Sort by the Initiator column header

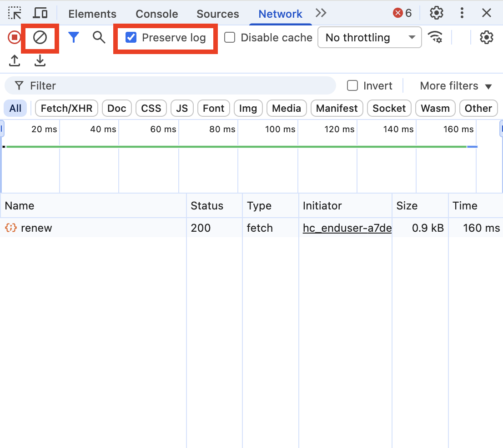(345, 205)
